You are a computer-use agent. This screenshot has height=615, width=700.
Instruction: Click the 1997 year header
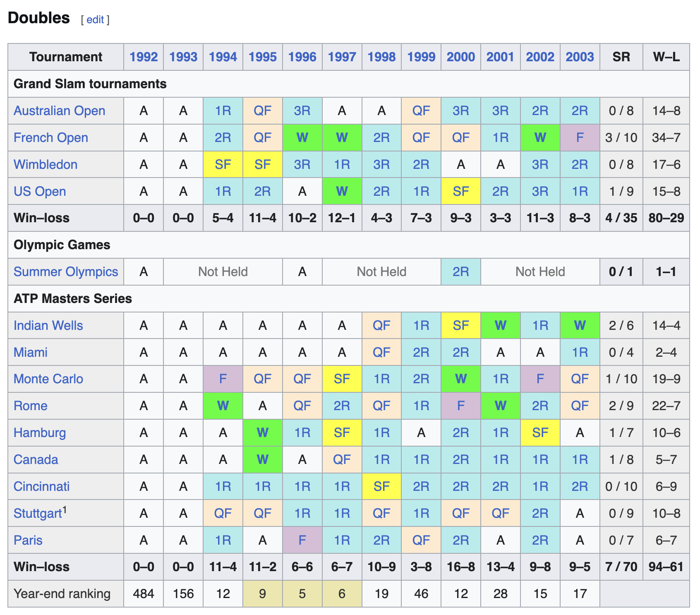[x=342, y=57]
